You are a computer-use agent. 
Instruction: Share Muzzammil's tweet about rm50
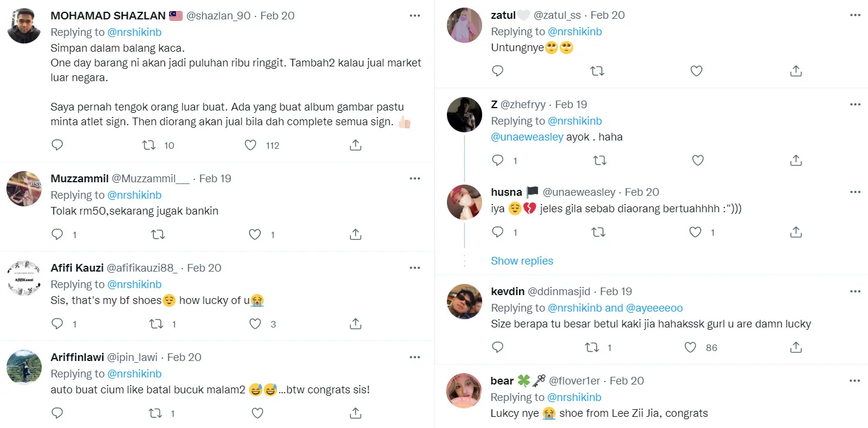click(355, 235)
